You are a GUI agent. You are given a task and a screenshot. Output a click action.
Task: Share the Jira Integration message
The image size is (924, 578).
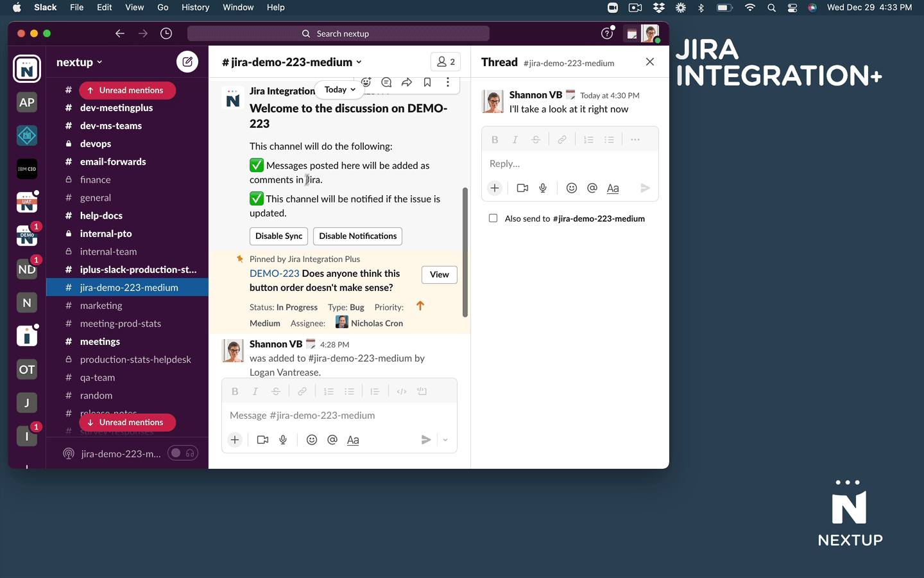coord(407,82)
